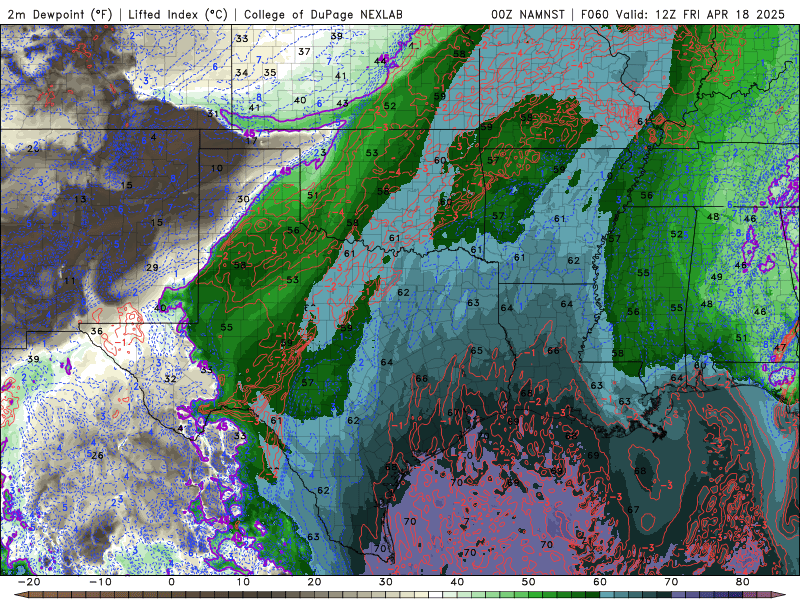Click the 60 label under the color scale
Screen dimensions: 800x600
[600, 582]
